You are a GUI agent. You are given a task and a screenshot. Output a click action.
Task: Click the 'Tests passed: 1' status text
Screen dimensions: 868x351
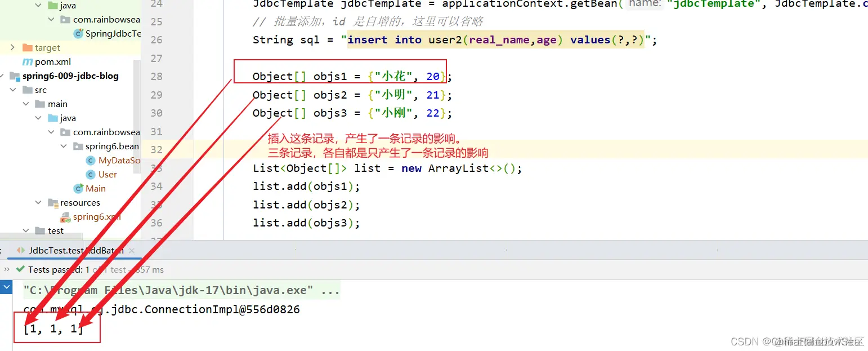[x=59, y=270]
